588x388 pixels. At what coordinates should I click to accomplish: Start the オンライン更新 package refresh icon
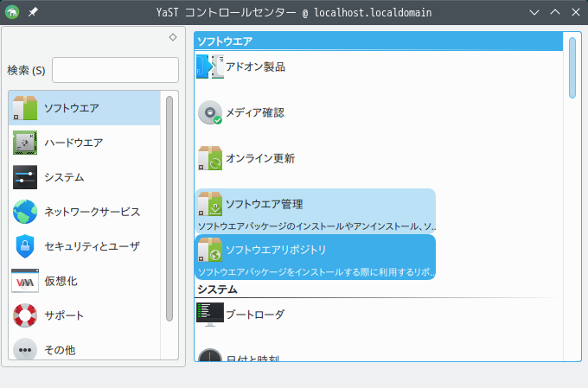point(210,158)
